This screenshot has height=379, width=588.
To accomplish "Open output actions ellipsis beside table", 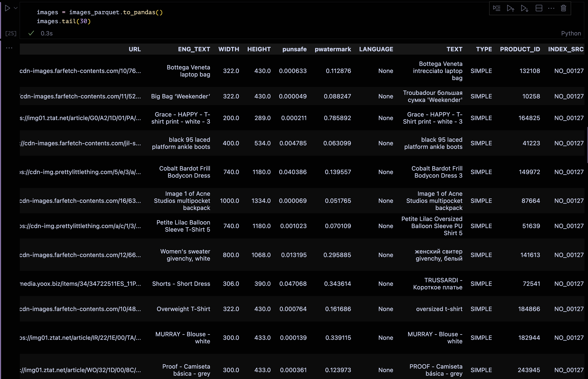I will tap(9, 48).
